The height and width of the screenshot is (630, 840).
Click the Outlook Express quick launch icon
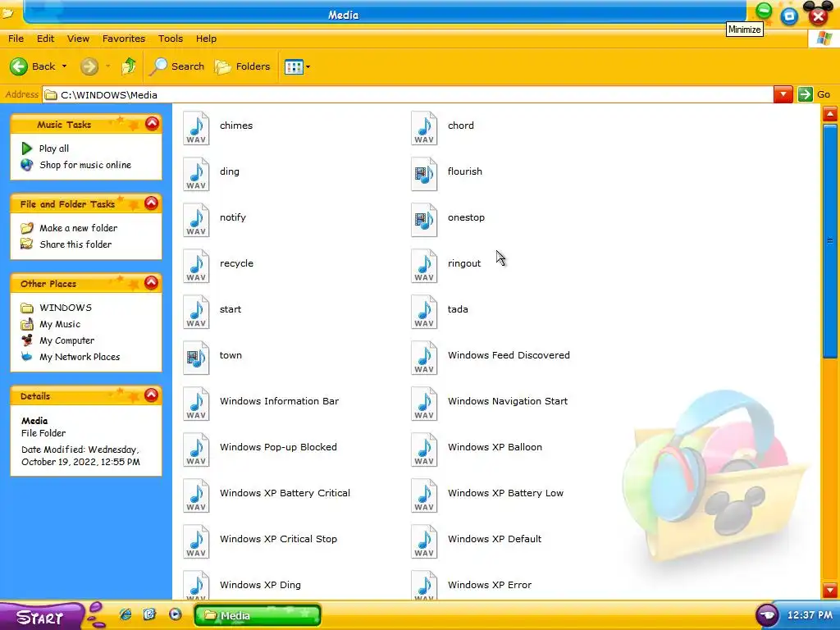click(x=150, y=614)
